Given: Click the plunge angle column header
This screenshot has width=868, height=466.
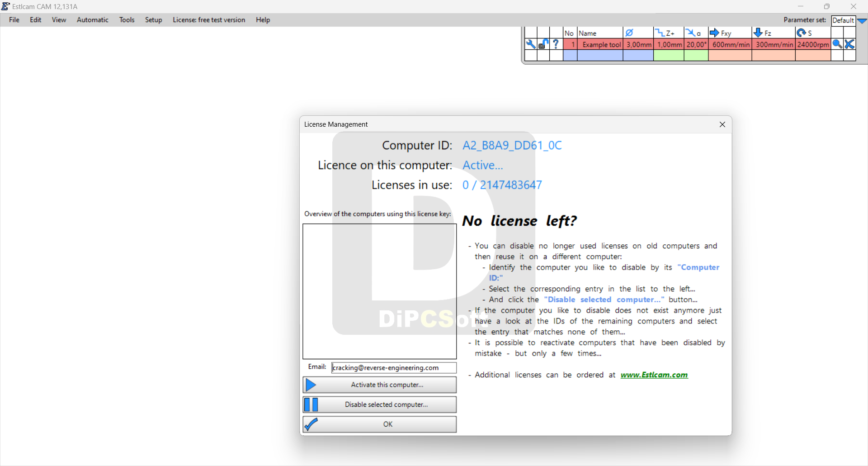Looking at the screenshot, I should 696,33.
